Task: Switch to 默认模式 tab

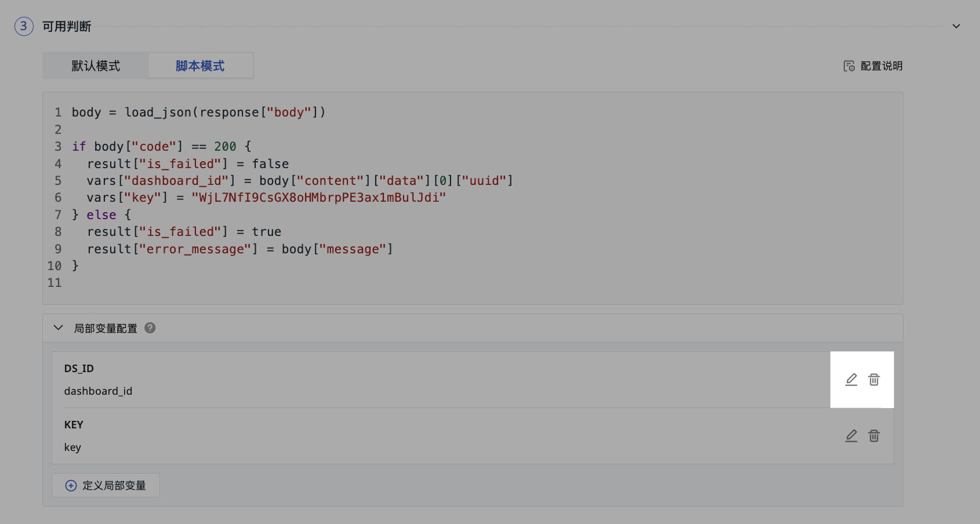Action: (96, 66)
